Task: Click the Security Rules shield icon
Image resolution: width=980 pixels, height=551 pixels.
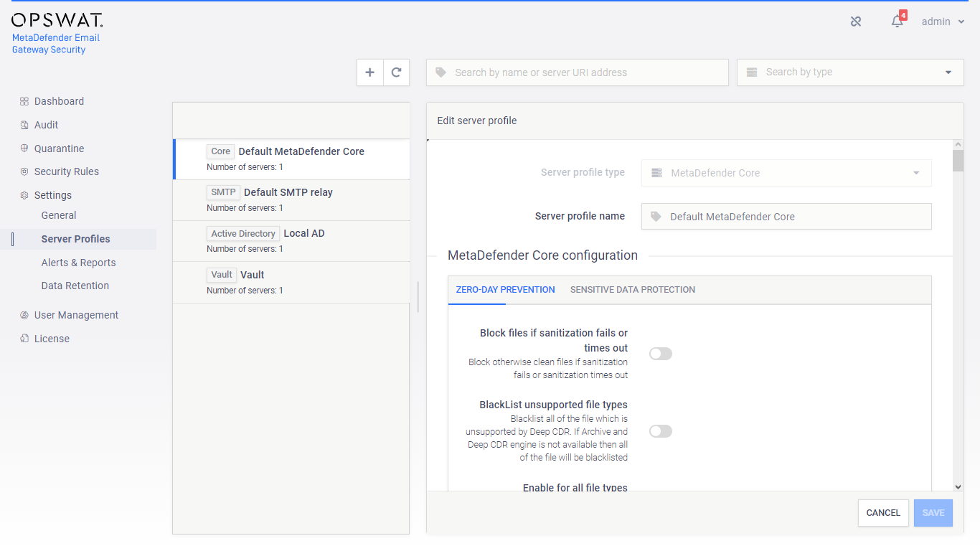Action: point(24,171)
